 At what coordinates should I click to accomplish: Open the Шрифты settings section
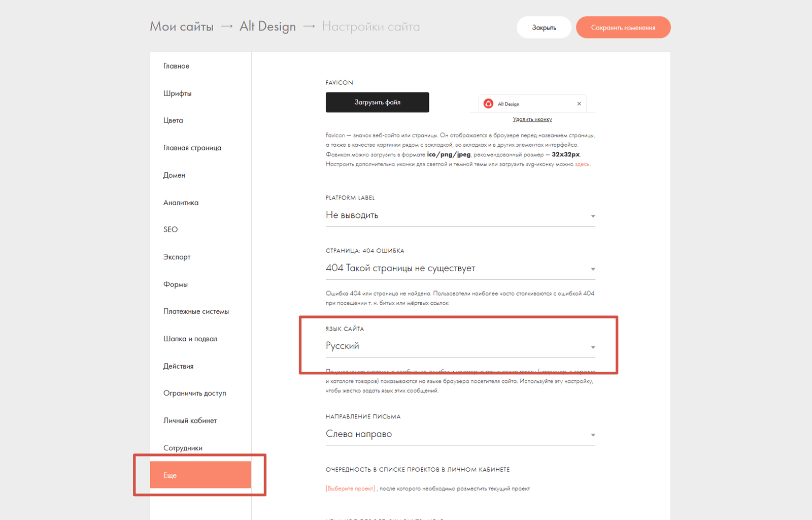tap(177, 93)
